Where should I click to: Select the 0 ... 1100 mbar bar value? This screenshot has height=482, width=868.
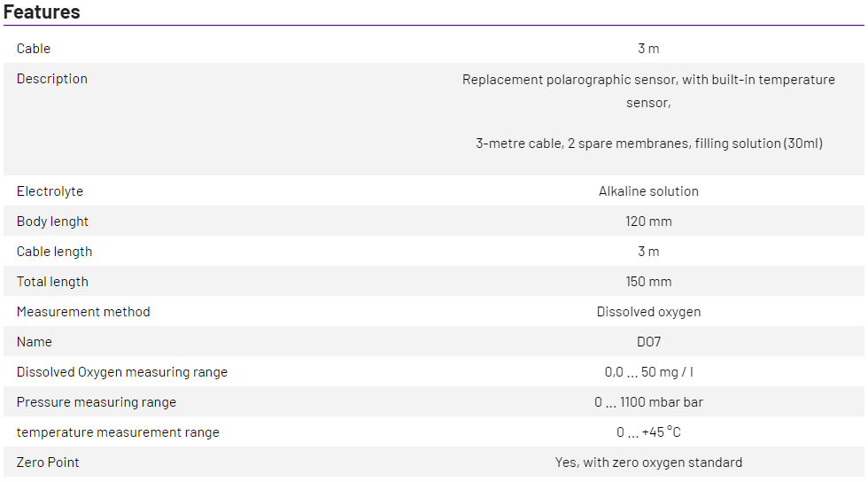648,402
